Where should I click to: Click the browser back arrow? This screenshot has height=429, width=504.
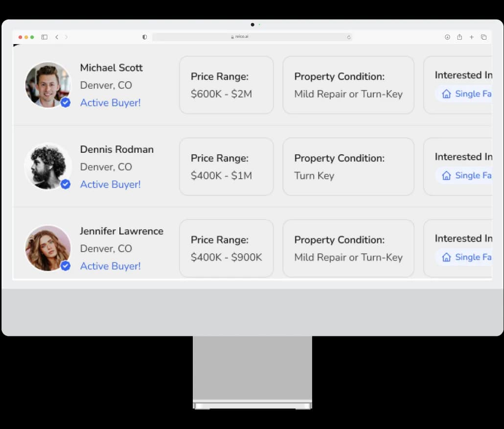pyautogui.click(x=57, y=37)
